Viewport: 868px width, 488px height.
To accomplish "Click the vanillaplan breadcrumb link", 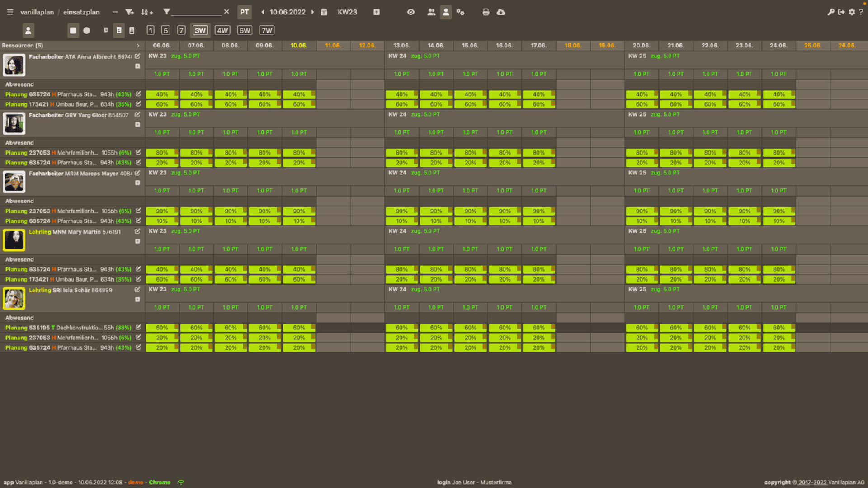I will pyautogui.click(x=37, y=12).
